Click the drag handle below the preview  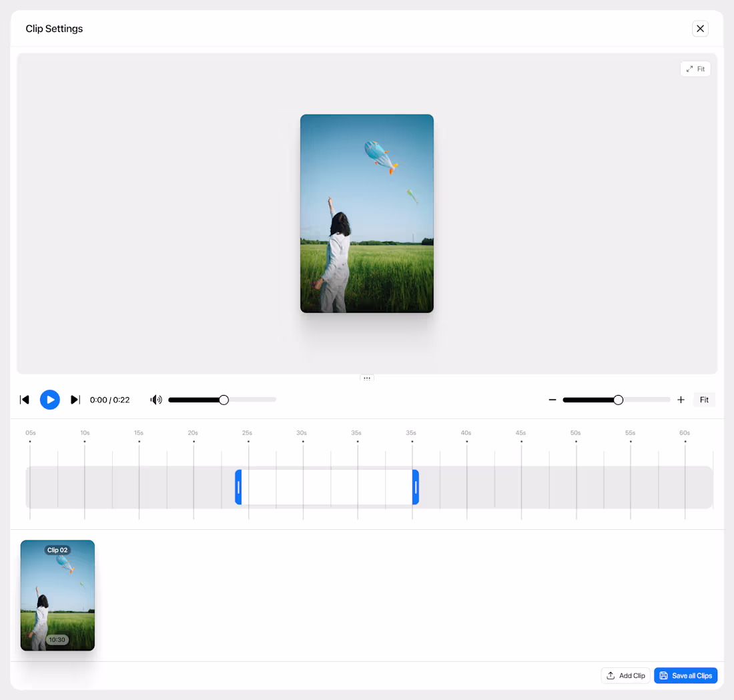[366, 377]
